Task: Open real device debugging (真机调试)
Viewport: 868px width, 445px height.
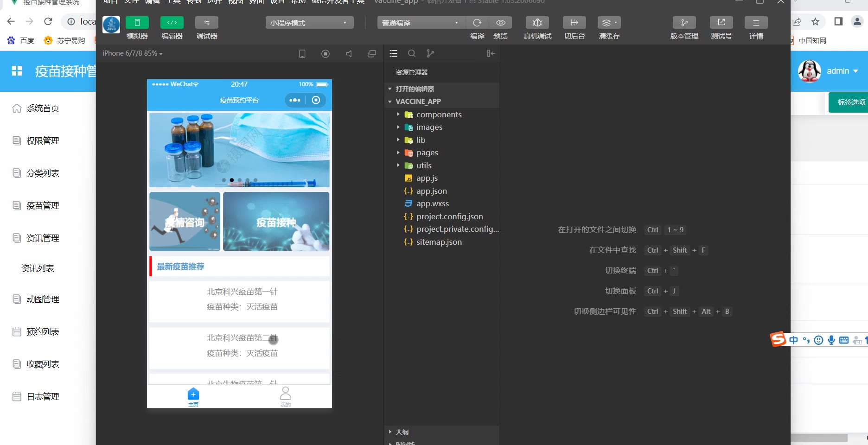Action: pos(537,23)
